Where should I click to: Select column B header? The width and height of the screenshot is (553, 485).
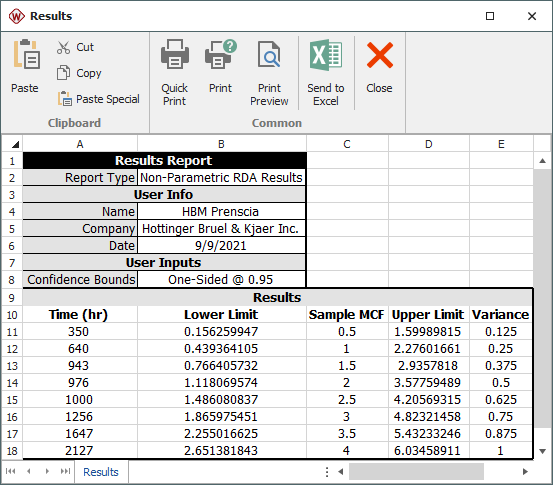(221, 144)
